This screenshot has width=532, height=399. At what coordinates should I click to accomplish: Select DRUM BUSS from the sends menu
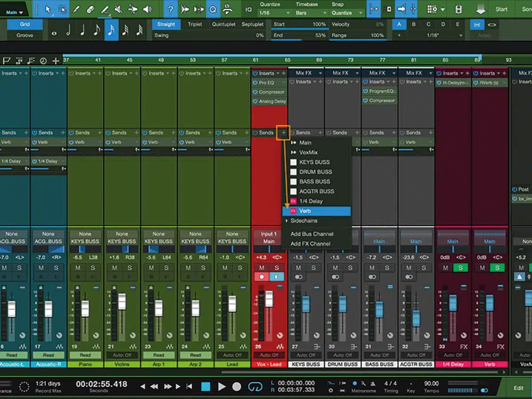[x=317, y=172]
